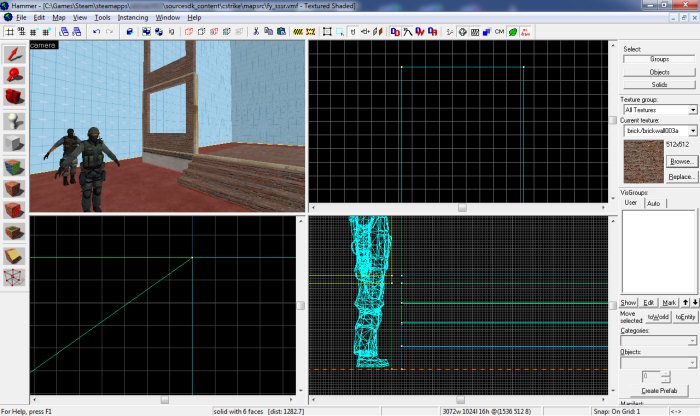Viewport: 700px width, 416px height.
Task: Open the Help menu
Action: [194, 17]
